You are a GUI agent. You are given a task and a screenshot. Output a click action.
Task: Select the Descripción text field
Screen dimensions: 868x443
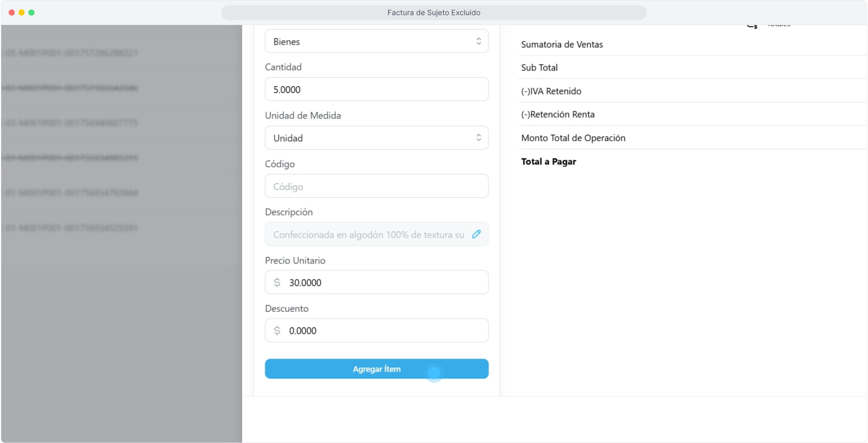coord(368,235)
